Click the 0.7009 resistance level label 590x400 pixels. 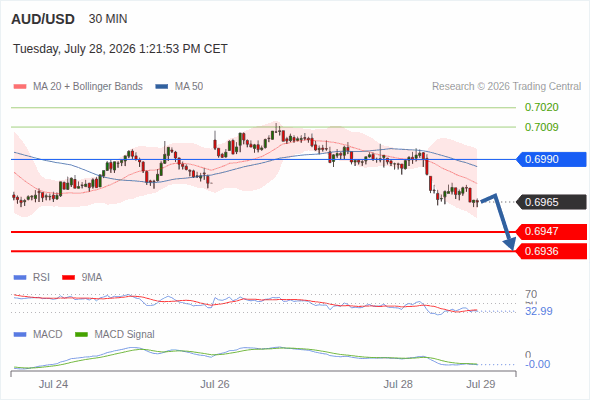(541, 127)
